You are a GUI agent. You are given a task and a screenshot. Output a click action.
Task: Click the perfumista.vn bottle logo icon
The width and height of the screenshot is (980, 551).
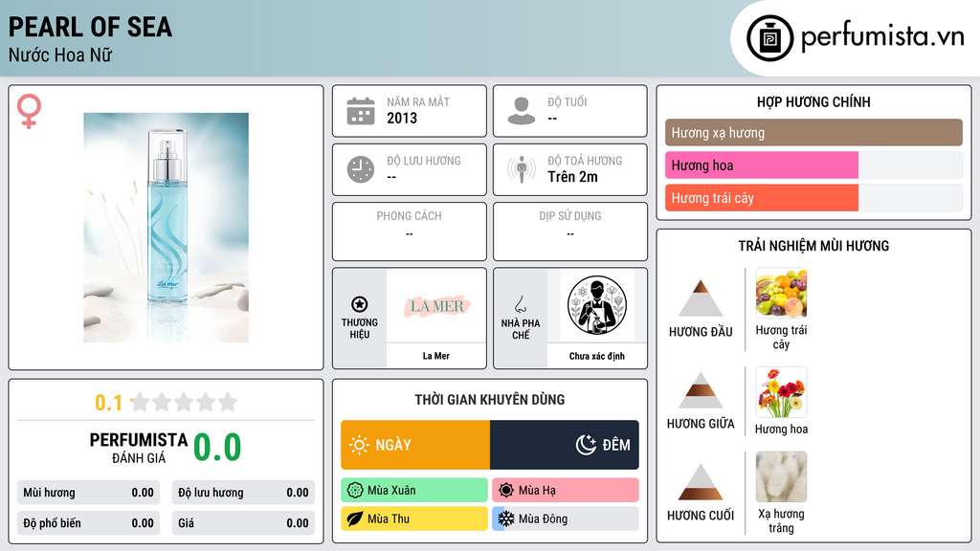pyautogui.click(x=769, y=38)
